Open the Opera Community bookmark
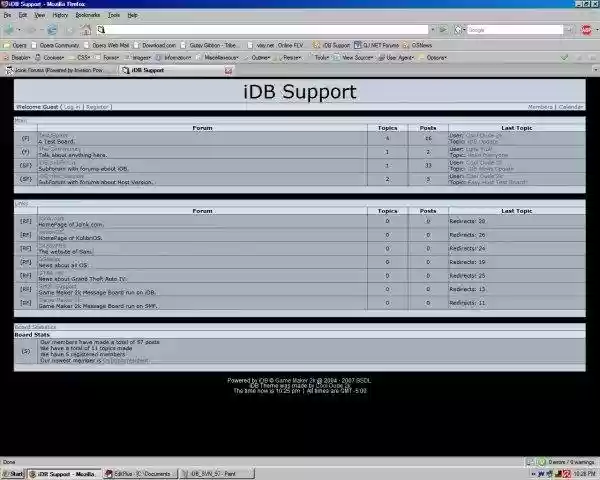The width and height of the screenshot is (600, 480). [x=55, y=45]
